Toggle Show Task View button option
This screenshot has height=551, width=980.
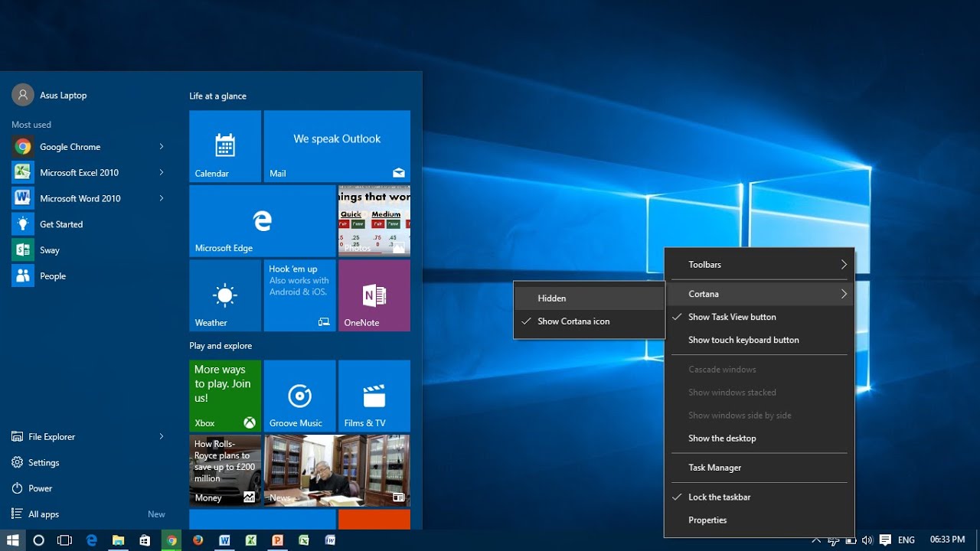click(x=760, y=317)
